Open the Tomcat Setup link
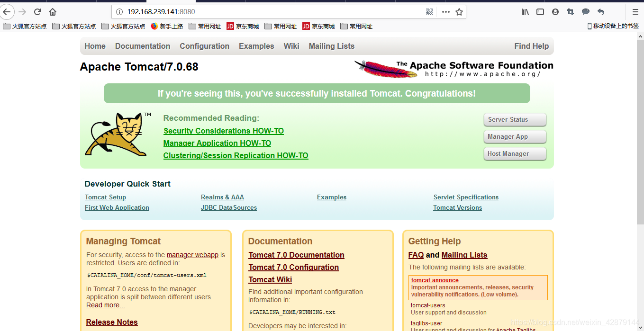Screen dimensions: 644x331 click(x=105, y=197)
